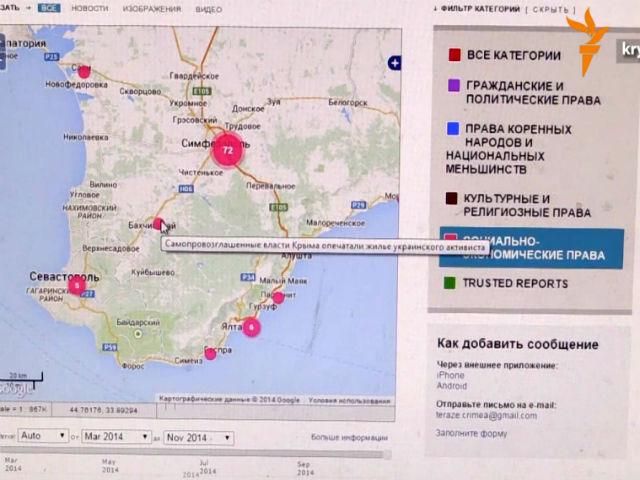Image resolution: width=640 pixels, height=480 pixels.
Task: Open the iPhone app link
Action: click(451, 375)
